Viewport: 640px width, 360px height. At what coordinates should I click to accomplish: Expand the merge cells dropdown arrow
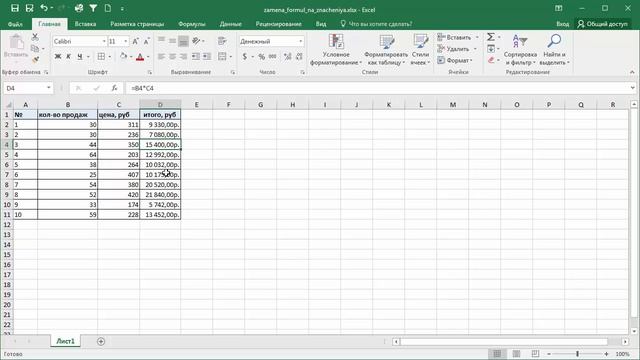pos(231,56)
